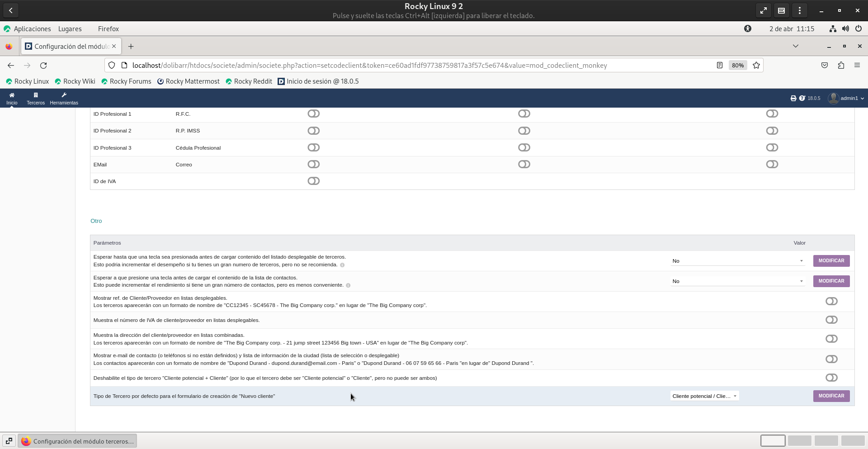Toggle disabling "Cliente potencial + Cliente" type

pos(831,378)
